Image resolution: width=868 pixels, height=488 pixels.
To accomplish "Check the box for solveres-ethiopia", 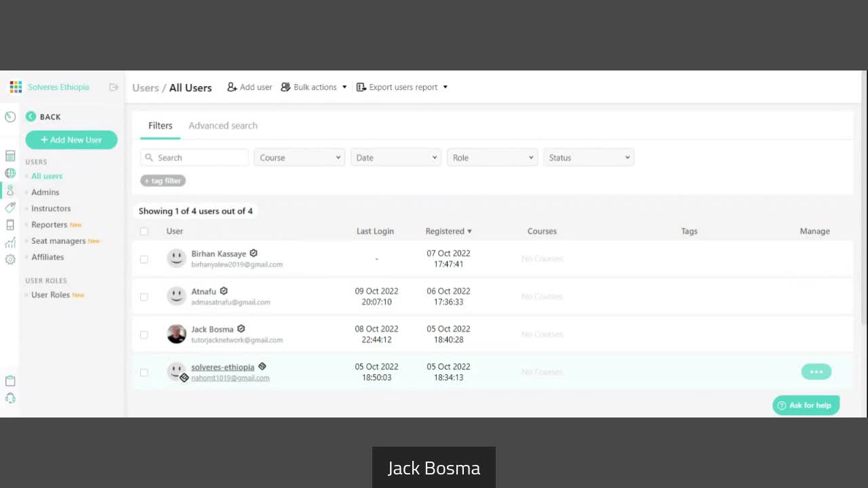I will click(x=144, y=372).
